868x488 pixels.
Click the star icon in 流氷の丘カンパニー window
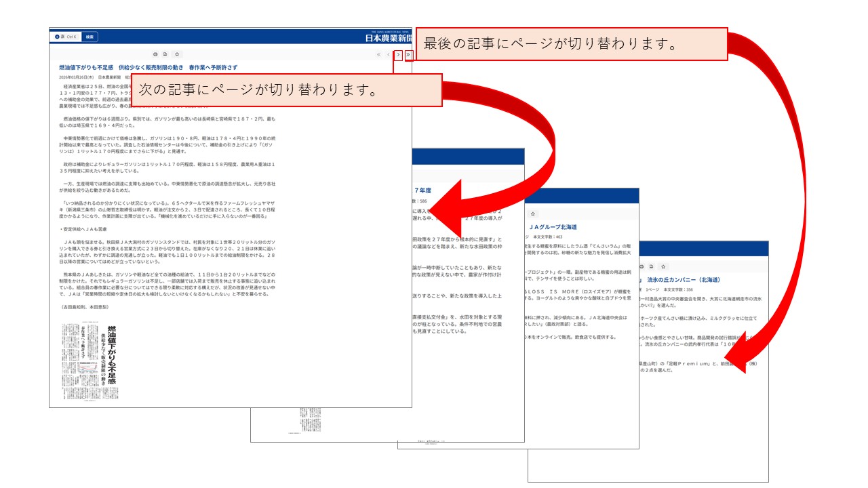click(x=663, y=266)
